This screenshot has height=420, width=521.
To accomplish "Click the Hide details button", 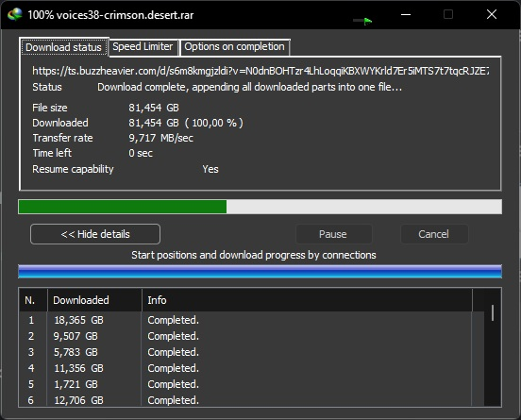I will (x=95, y=234).
